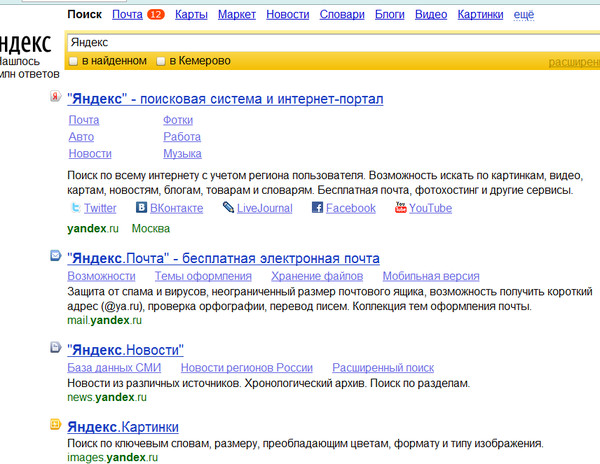
Task: Open the 'Темы оформления' sitelink
Action: pos(203,276)
